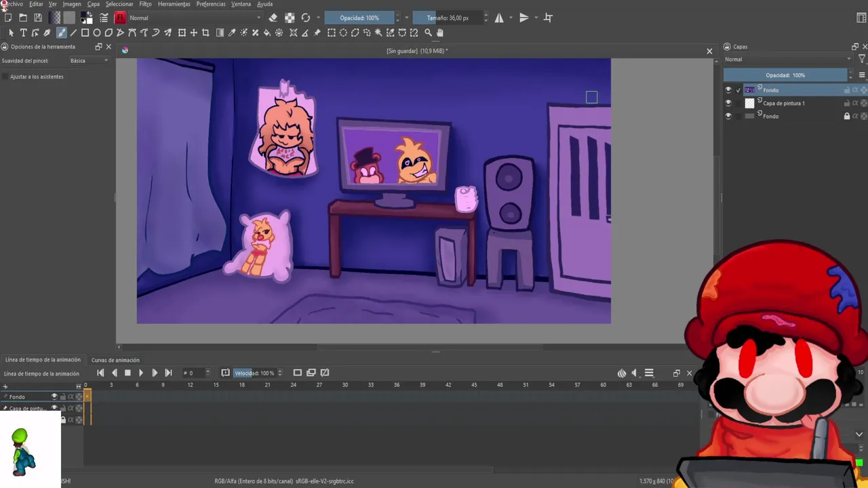Screen dimensions: 868x488
Task: Open brush editor settings icon
Action: pyautogui.click(x=104, y=18)
